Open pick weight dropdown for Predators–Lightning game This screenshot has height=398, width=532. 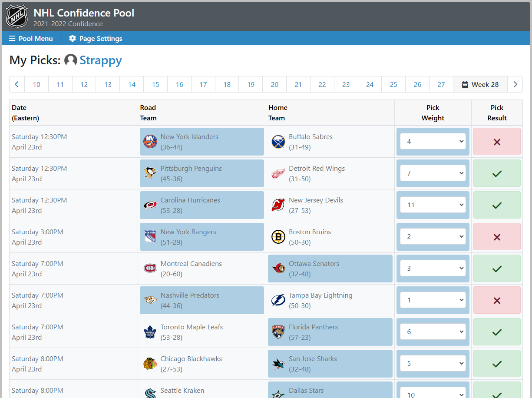433,300
